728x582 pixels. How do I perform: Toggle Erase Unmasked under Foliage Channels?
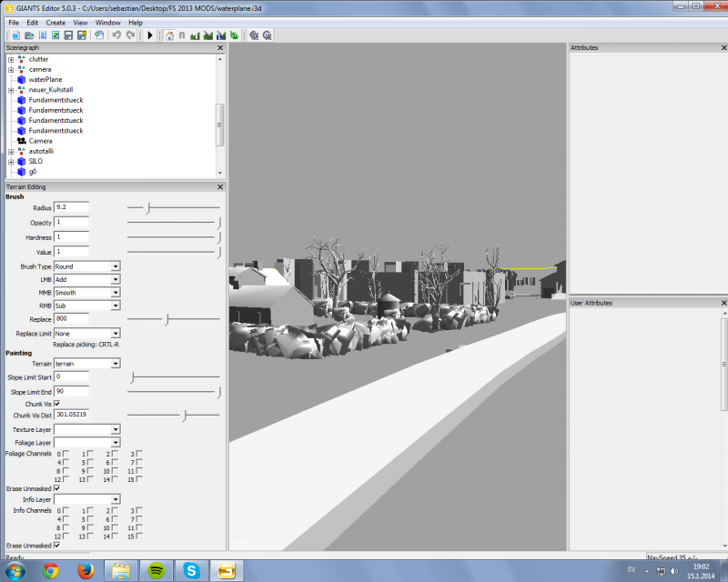pyautogui.click(x=56, y=488)
